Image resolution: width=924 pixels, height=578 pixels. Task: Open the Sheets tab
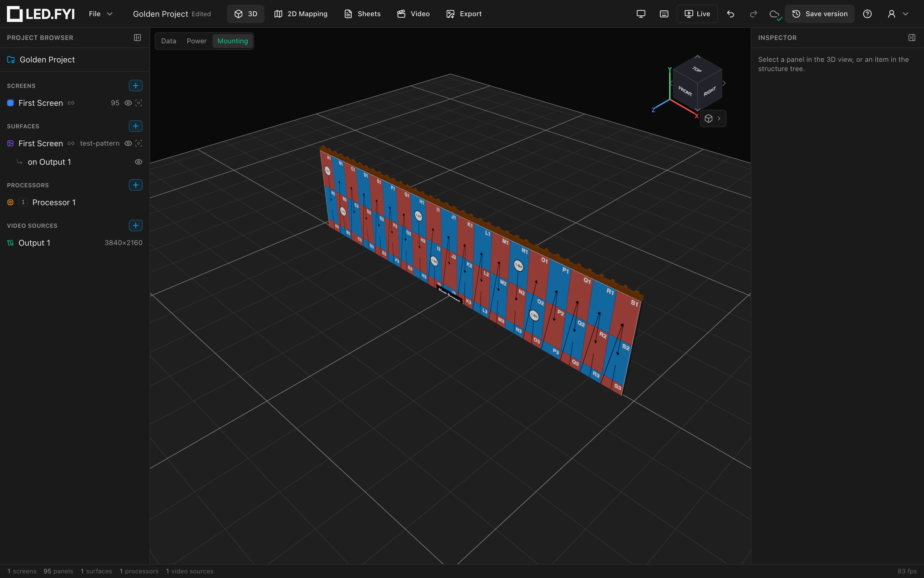point(362,14)
